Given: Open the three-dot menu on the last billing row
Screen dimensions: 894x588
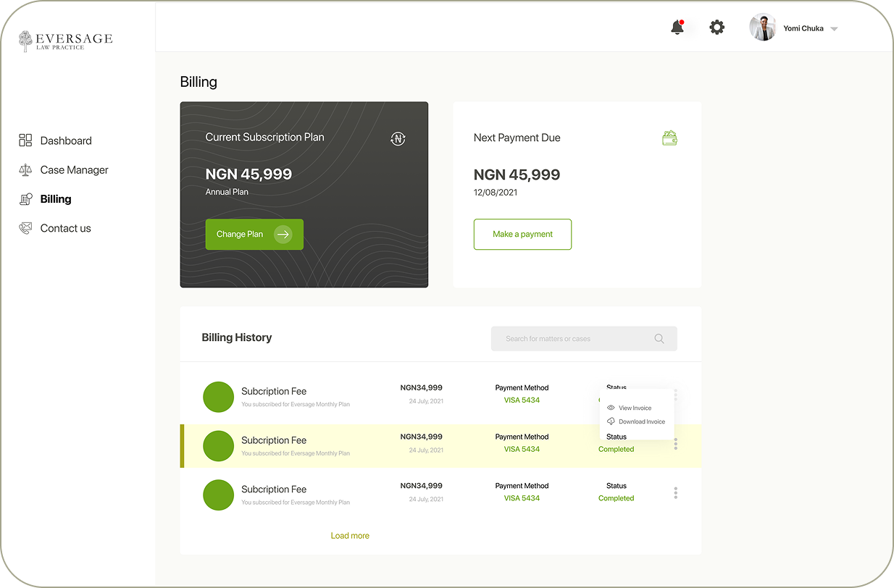Looking at the screenshot, I should tap(675, 492).
